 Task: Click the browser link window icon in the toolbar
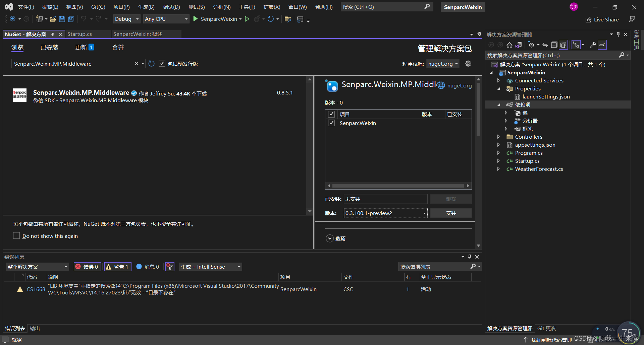(x=300, y=19)
